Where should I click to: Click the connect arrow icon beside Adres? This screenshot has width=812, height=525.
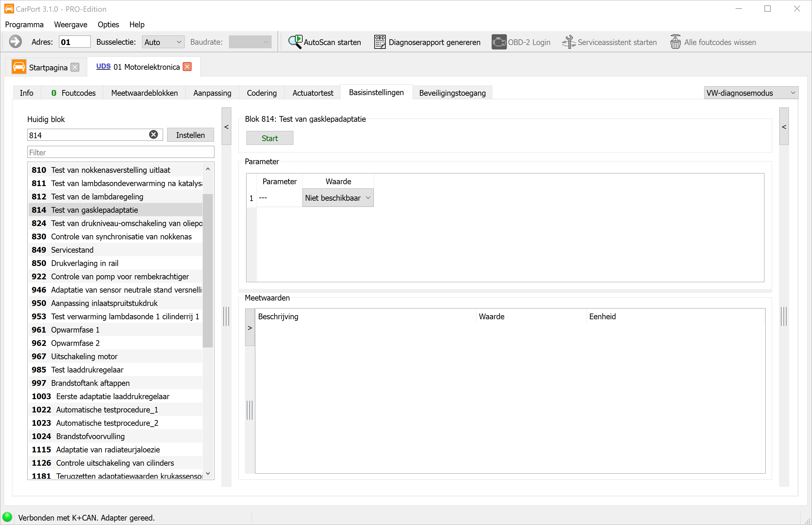click(x=15, y=42)
